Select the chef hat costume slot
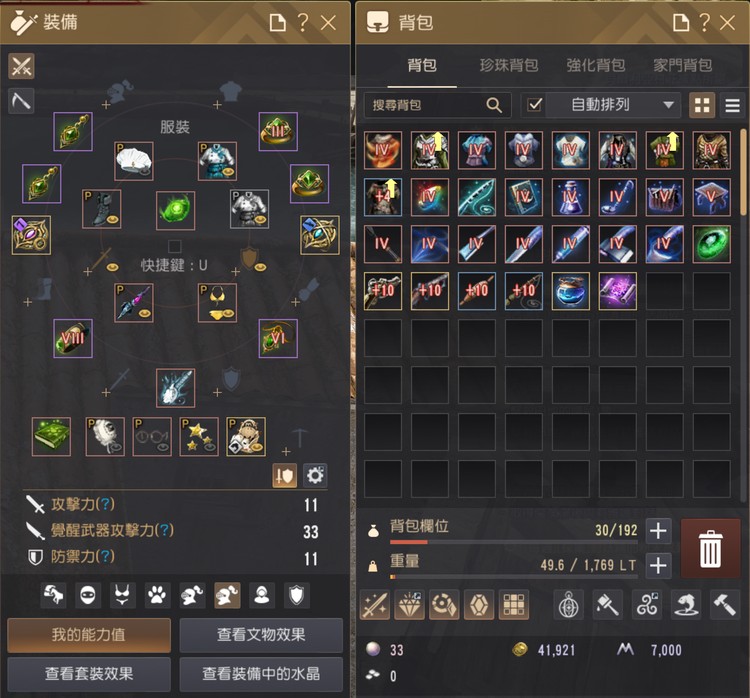 pyautogui.click(x=134, y=161)
